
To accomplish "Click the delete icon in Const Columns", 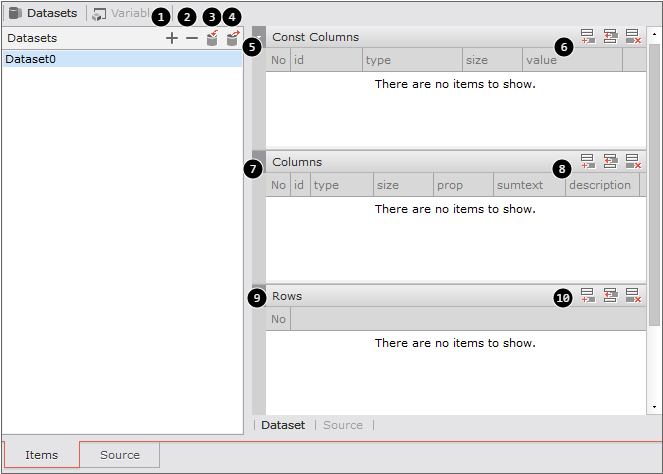I will [632, 37].
